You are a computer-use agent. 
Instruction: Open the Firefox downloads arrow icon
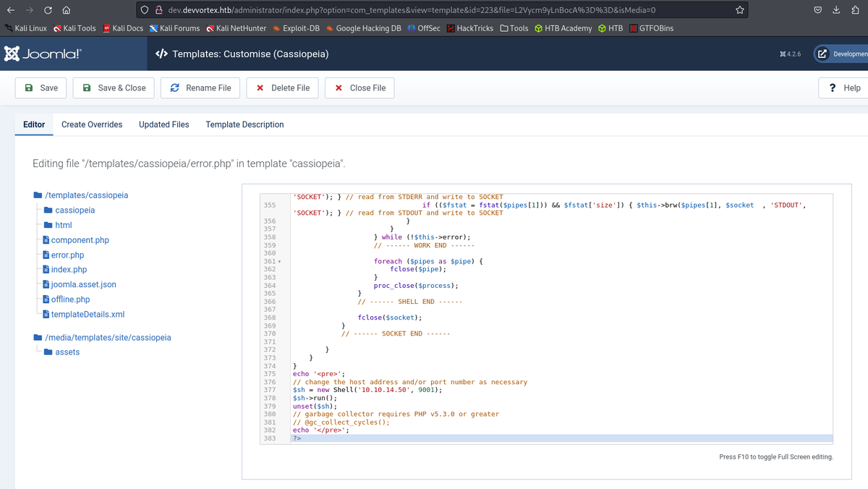[x=836, y=10]
